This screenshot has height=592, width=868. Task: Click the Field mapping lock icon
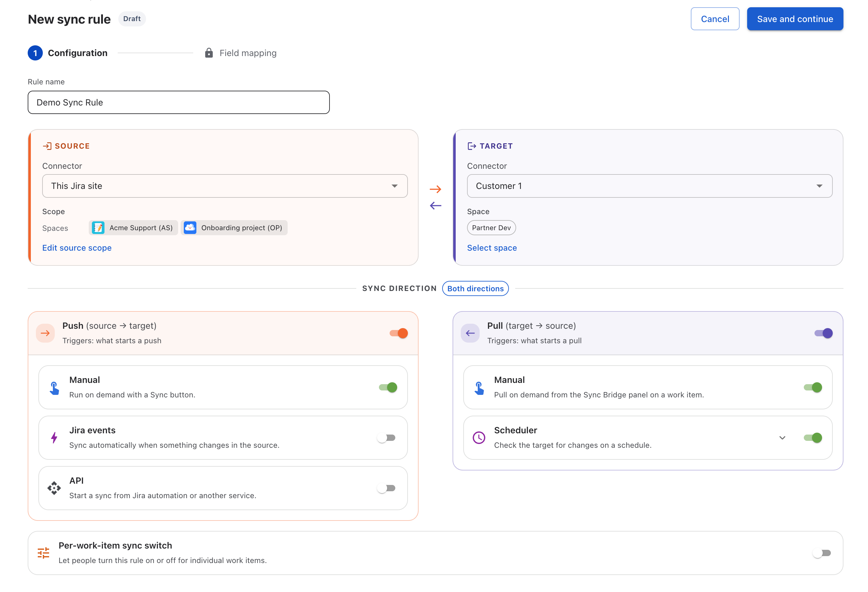pyautogui.click(x=209, y=53)
